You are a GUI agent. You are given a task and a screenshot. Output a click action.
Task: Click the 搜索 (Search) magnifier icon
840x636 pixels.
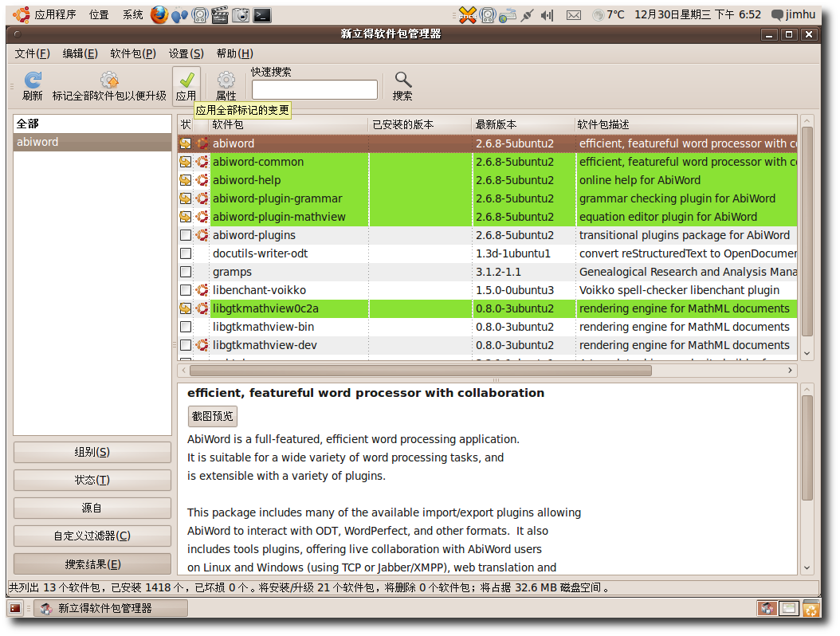tap(402, 80)
